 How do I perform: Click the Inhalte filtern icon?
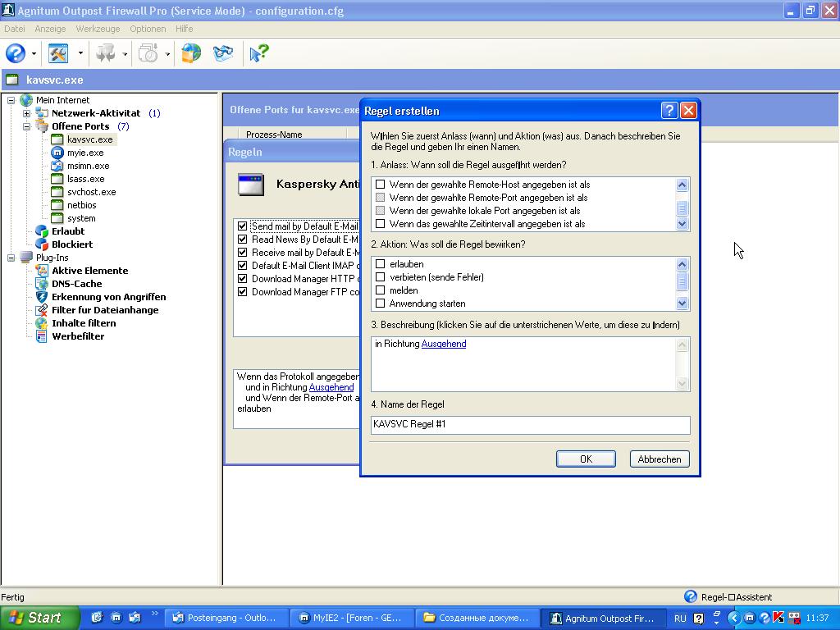[x=42, y=323]
